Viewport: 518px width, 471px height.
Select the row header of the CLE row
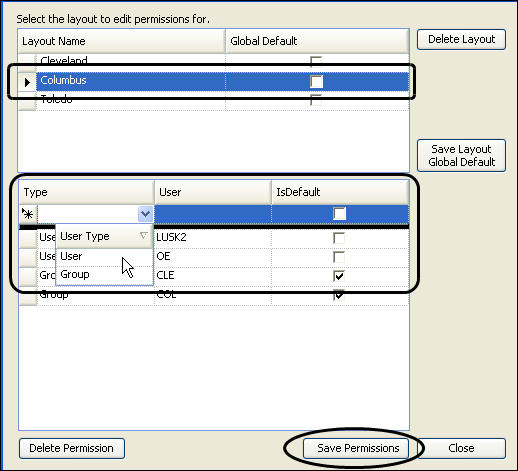28,276
